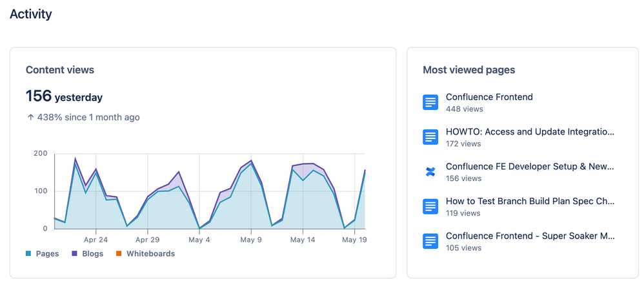Screen dimensions: 644x285
Task: Open the HOWTO: Access and Update Integratio... link
Action: (x=530, y=132)
